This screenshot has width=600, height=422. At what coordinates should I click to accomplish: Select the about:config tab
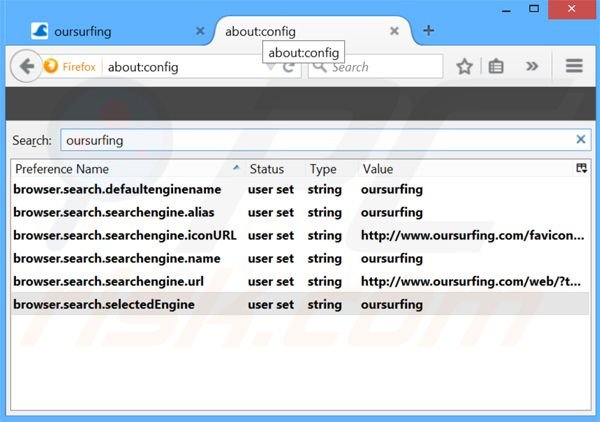(313, 31)
